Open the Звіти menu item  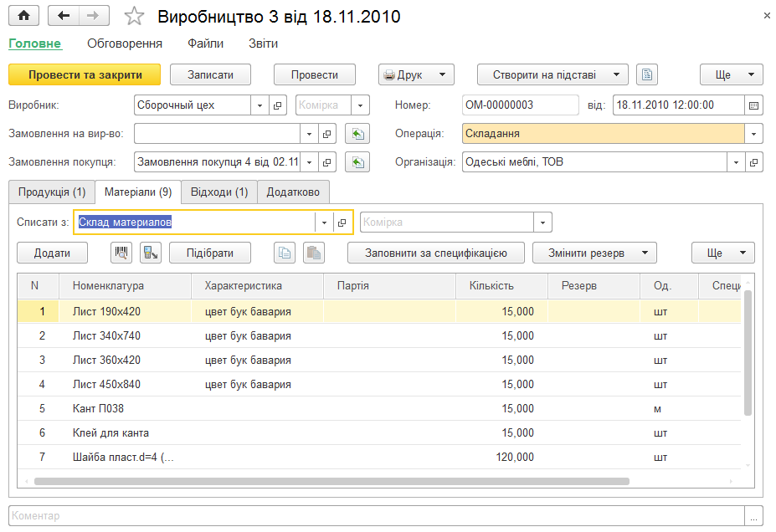pyautogui.click(x=263, y=43)
